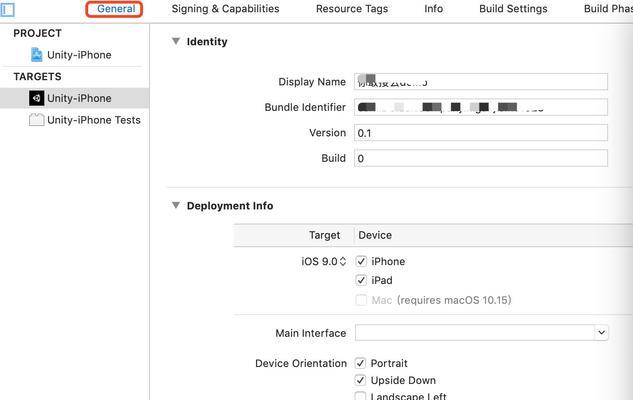Switch to the Info tab
The width and height of the screenshot is (633, 400).
[433, 8]
